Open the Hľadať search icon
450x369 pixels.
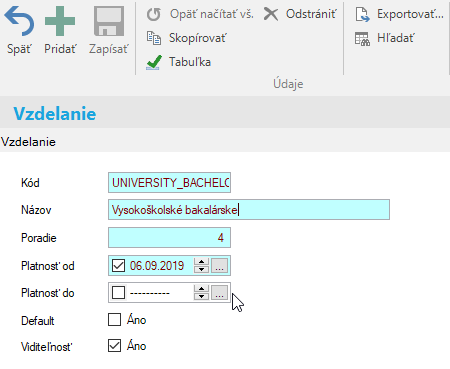(362, 39)
